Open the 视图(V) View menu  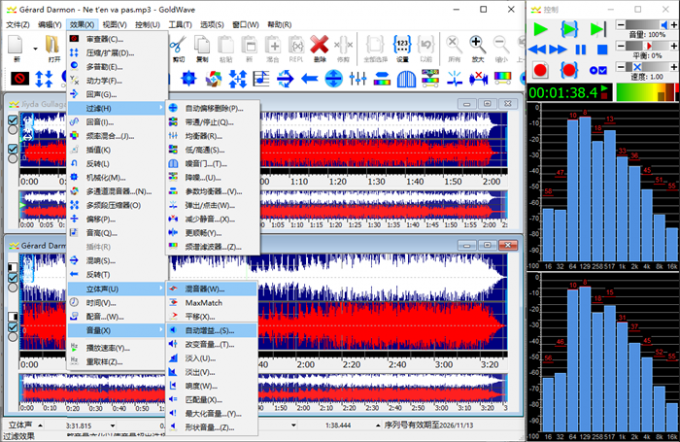tap(114, 25)
